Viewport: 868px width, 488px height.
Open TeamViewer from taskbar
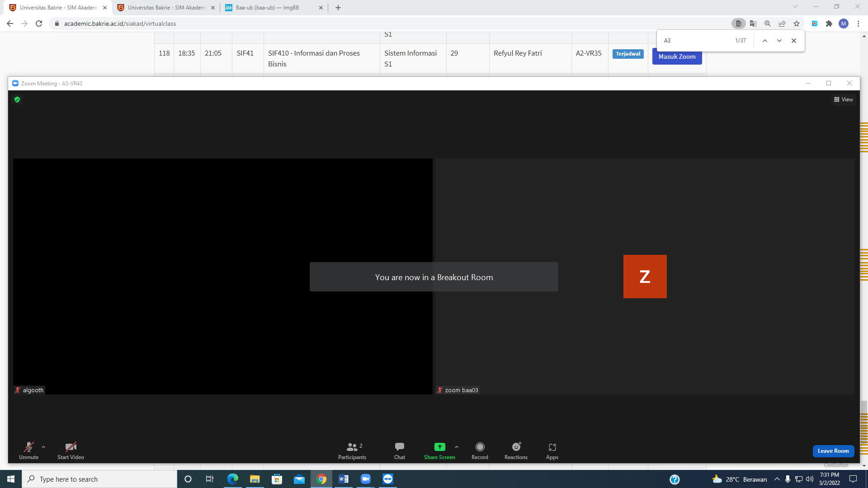coord(388,479)
